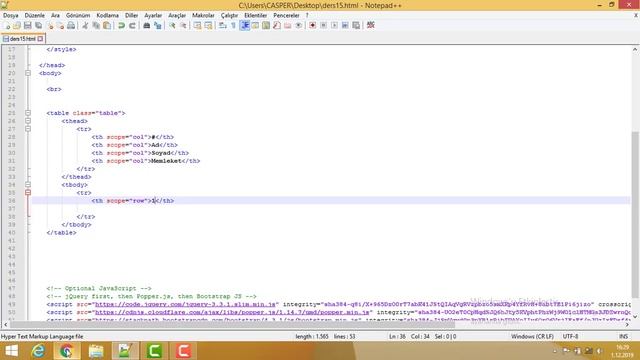This screenshot has height=360, width=640.
Task: Click the Stop Recording macro icon
Action: pyautogui.click(x=323, y=25)
